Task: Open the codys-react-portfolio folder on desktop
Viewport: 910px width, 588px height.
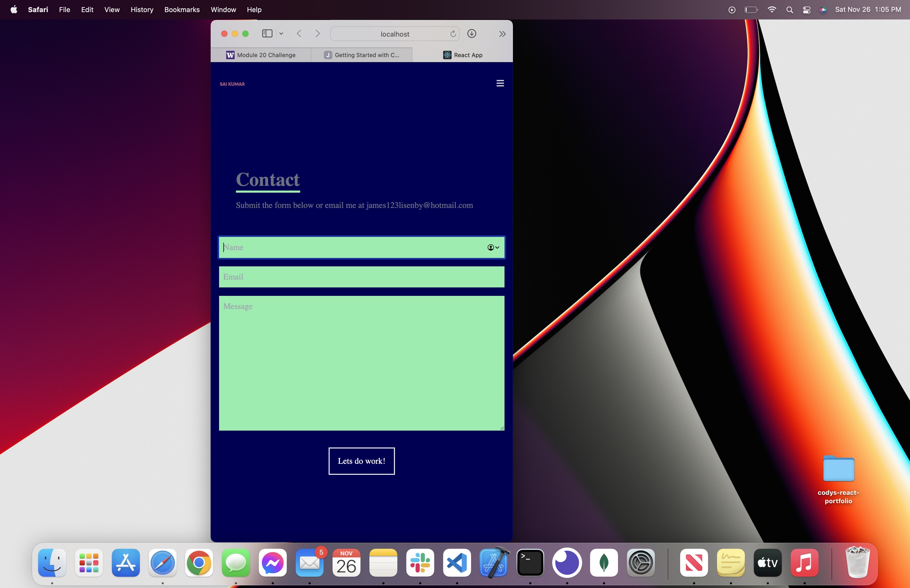Action: click(x=839, y=469)
